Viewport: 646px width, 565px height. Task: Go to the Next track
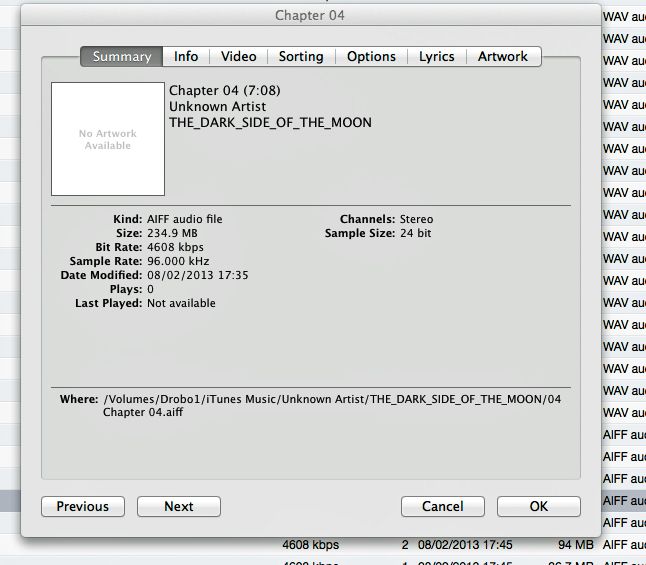179,506
